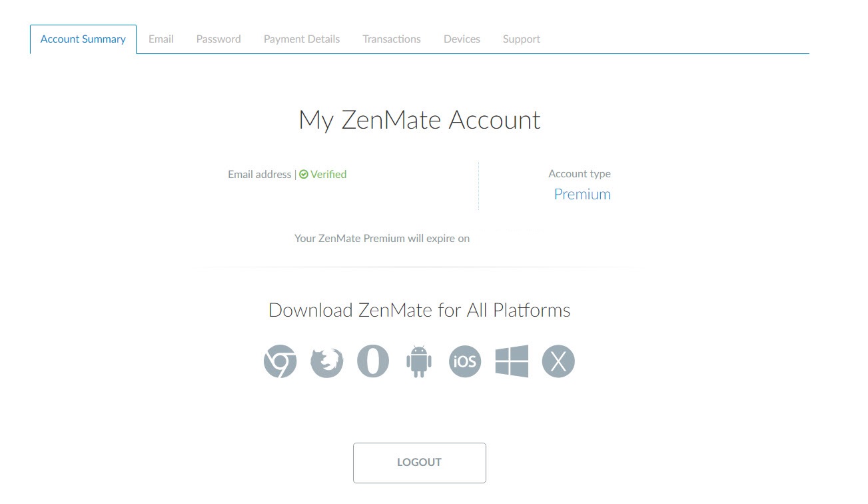Viewport: 868px width, 504px height.
Task: Choose the Opera browser download icon
Action: point(373,361)
